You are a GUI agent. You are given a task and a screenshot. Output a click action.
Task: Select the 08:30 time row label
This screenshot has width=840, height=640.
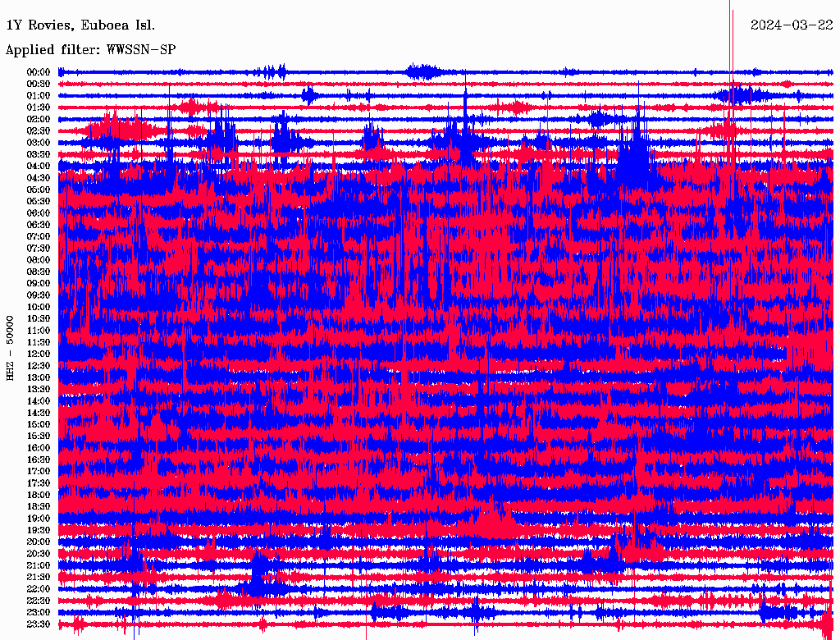tap(39, 272)
